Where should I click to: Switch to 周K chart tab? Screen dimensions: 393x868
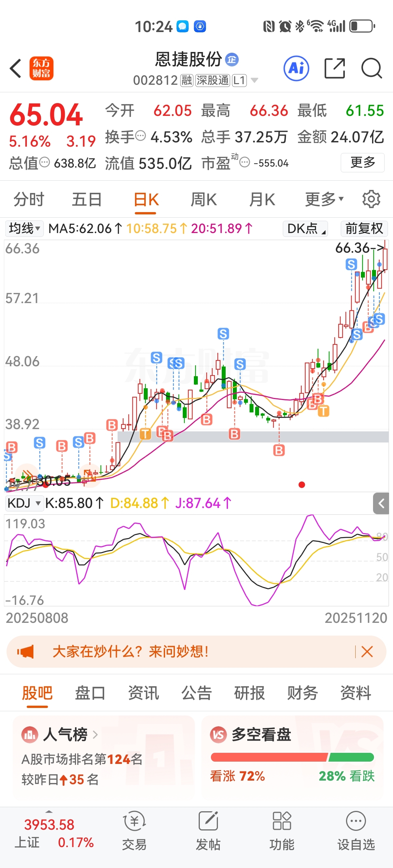point(204,199)
